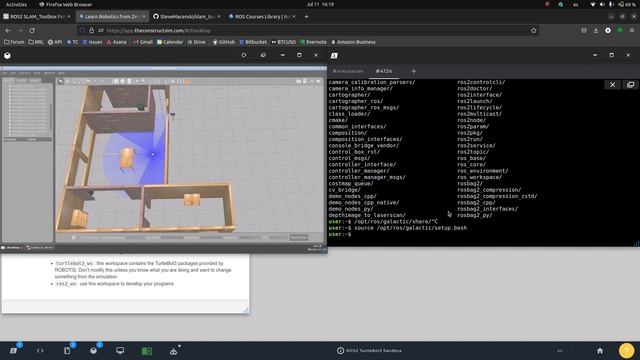Viewport: 640px width, 360px height.
Task: Reload the current page
Action: (x=32, y=31)
